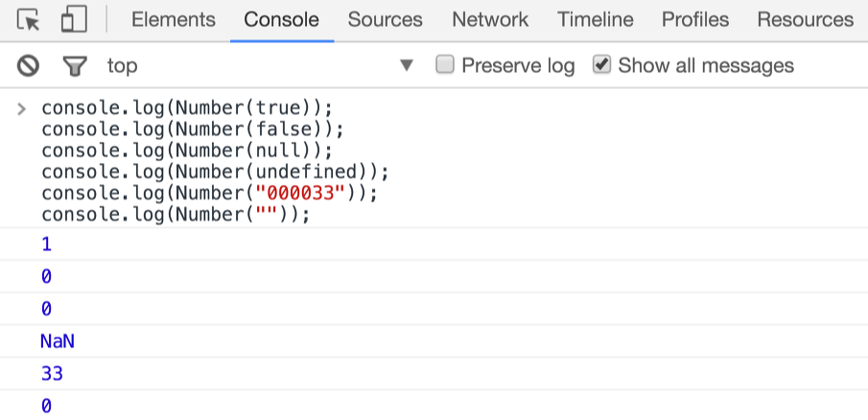Viewport: 868px width, 420px height.
Task: Open the top execution context dropdown
Action: point(260,66)
